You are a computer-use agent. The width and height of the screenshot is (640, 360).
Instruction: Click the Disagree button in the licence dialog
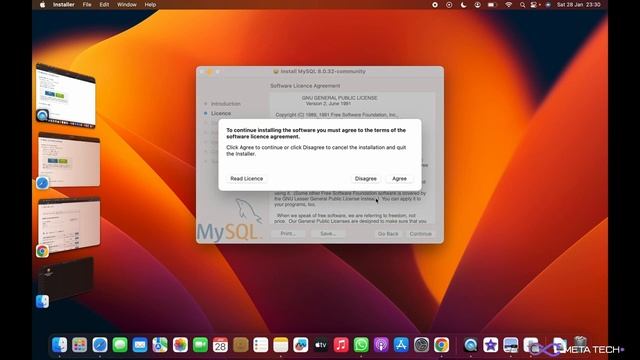point(366,178)
